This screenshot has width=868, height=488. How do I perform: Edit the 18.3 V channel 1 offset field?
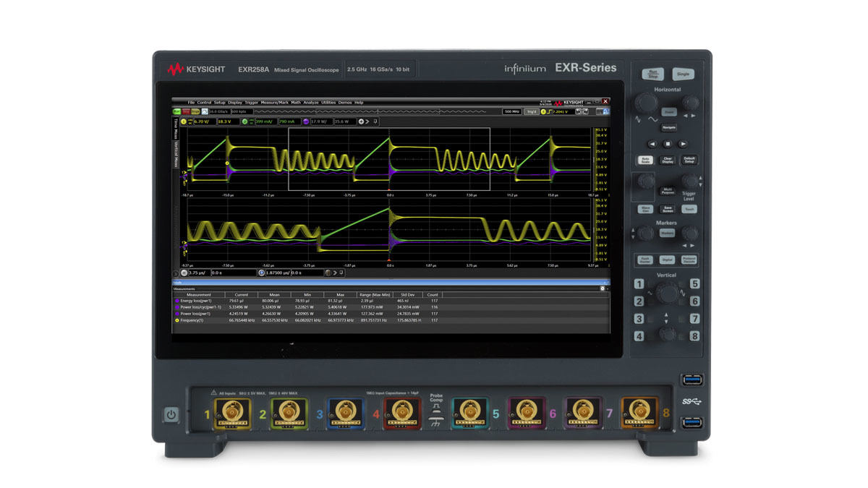pos(227,121)
